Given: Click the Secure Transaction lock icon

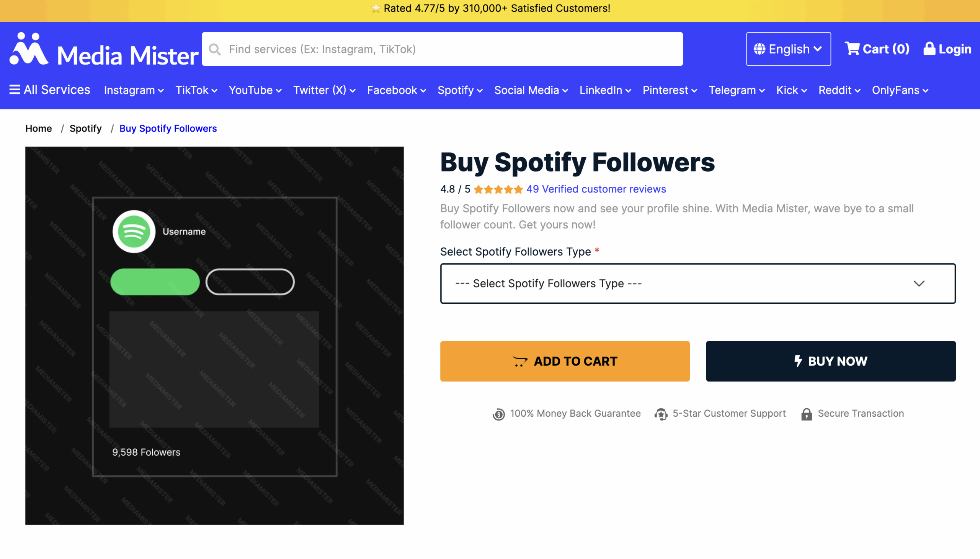Looking at the screenshot, I should click(x=807, y=414).
